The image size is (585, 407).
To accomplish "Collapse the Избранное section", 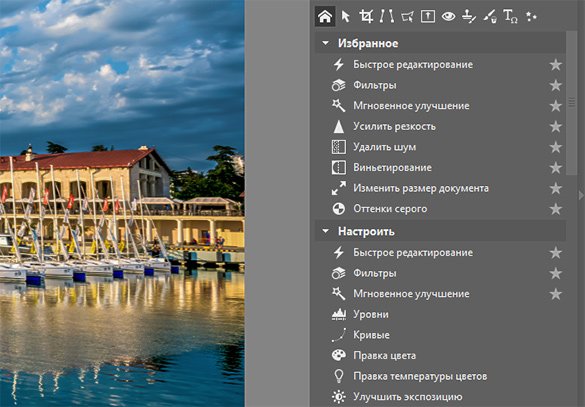I will [x=325, y=43].
